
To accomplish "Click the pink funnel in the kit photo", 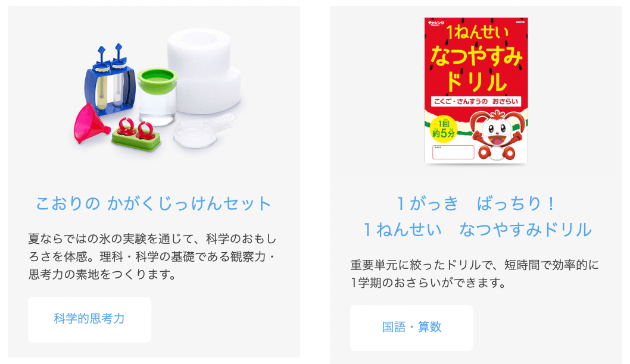I will (92, 123).
